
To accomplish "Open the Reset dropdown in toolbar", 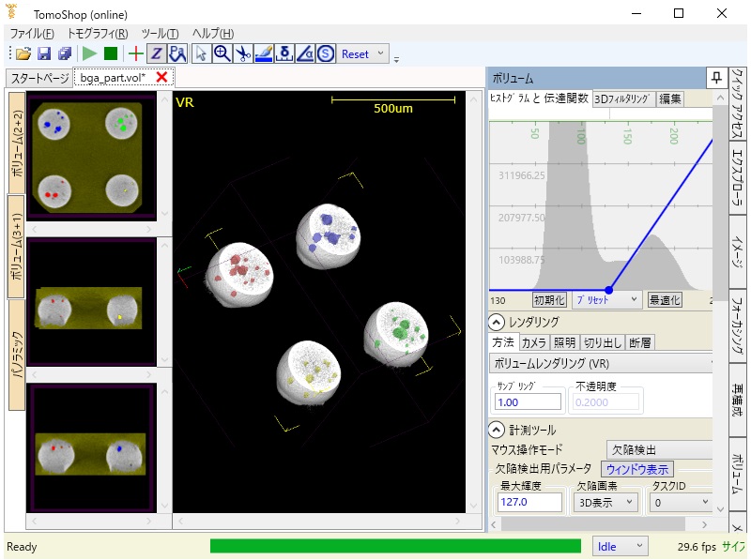I will pyautogui.click(x=363, y=53).
